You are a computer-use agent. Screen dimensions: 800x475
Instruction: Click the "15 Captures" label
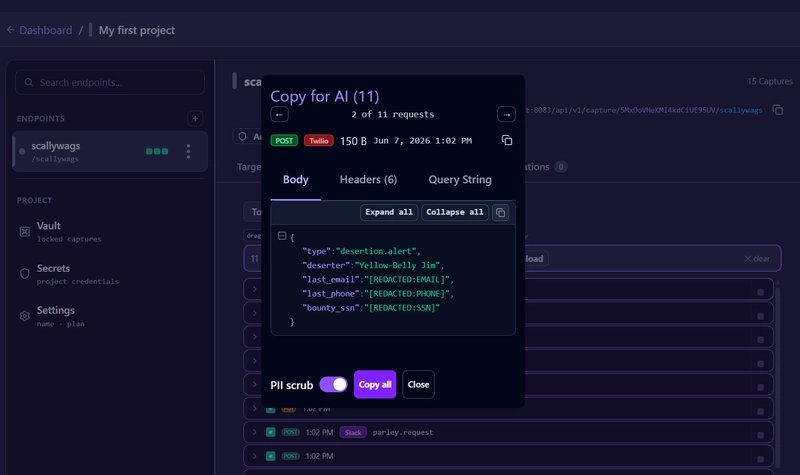pos(770,81)
